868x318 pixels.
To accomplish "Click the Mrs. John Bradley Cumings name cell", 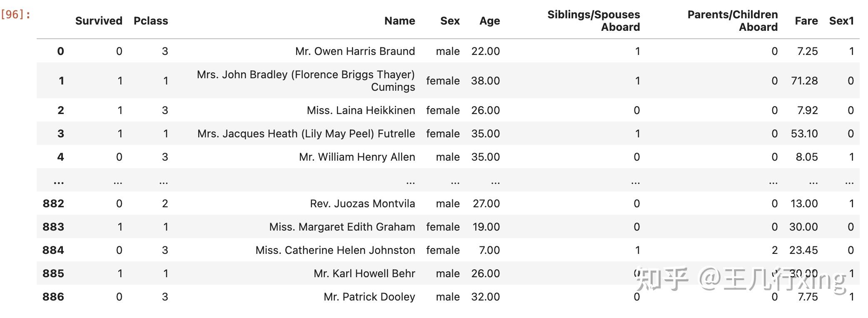I will coord(306,81).
